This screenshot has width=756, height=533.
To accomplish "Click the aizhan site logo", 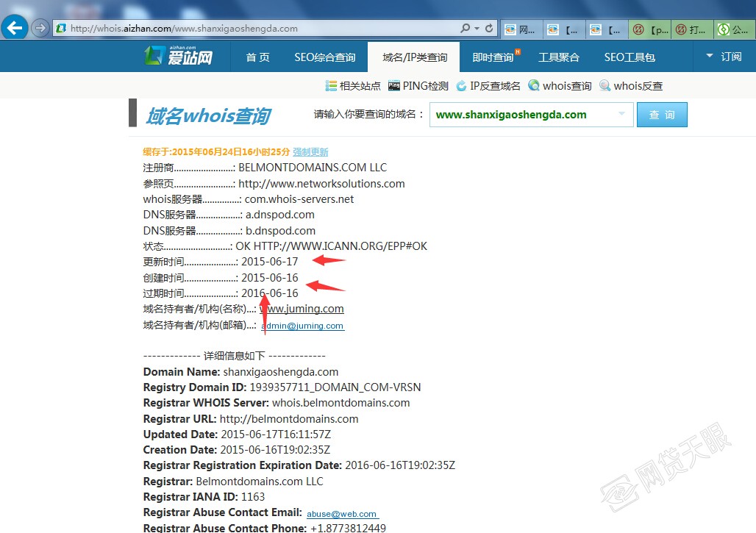I will [179, 56].
